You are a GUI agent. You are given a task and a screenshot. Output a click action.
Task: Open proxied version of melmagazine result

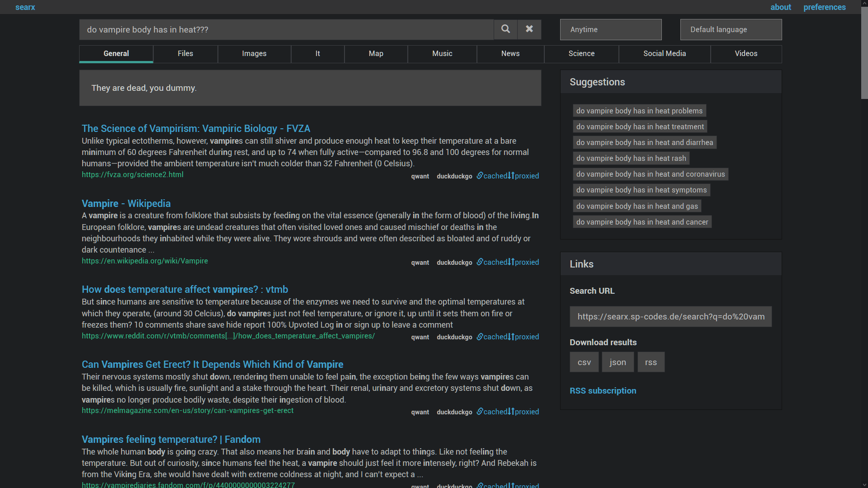524,412
